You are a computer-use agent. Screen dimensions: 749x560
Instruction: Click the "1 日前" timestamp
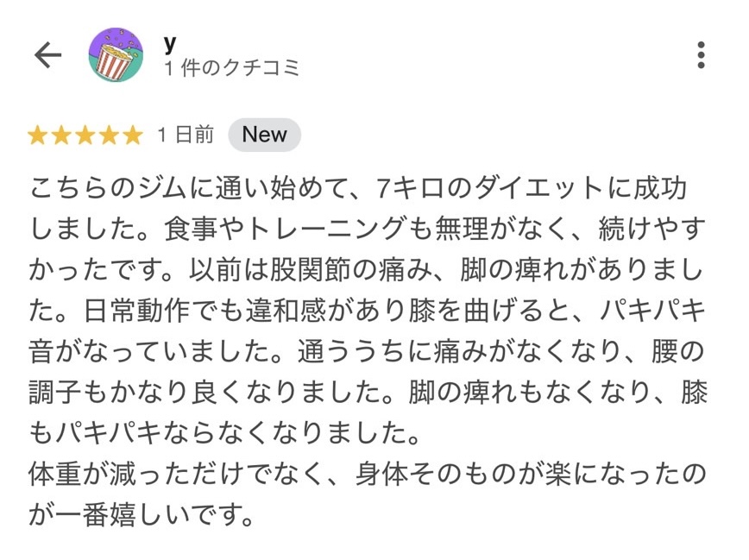(186, 135)
